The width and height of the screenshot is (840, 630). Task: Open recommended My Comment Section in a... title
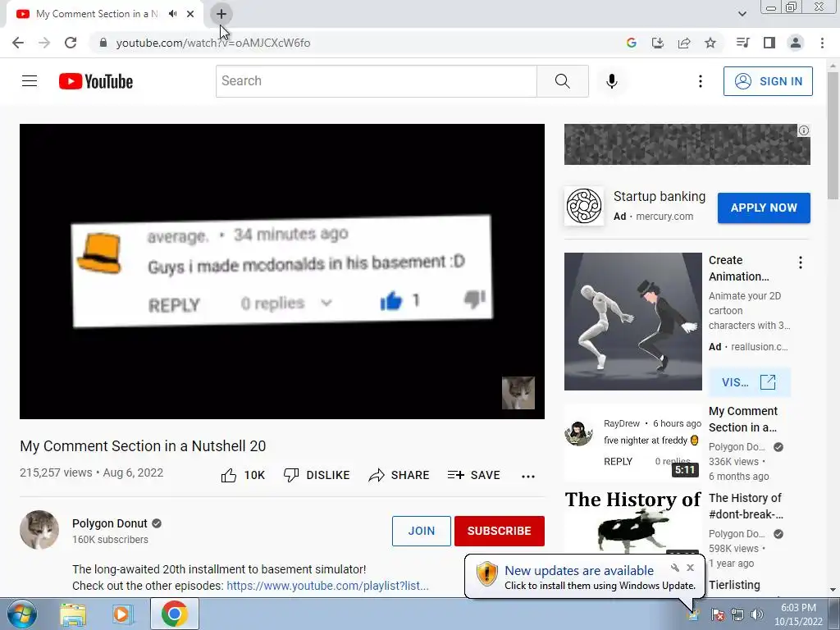tap(743, 419)
